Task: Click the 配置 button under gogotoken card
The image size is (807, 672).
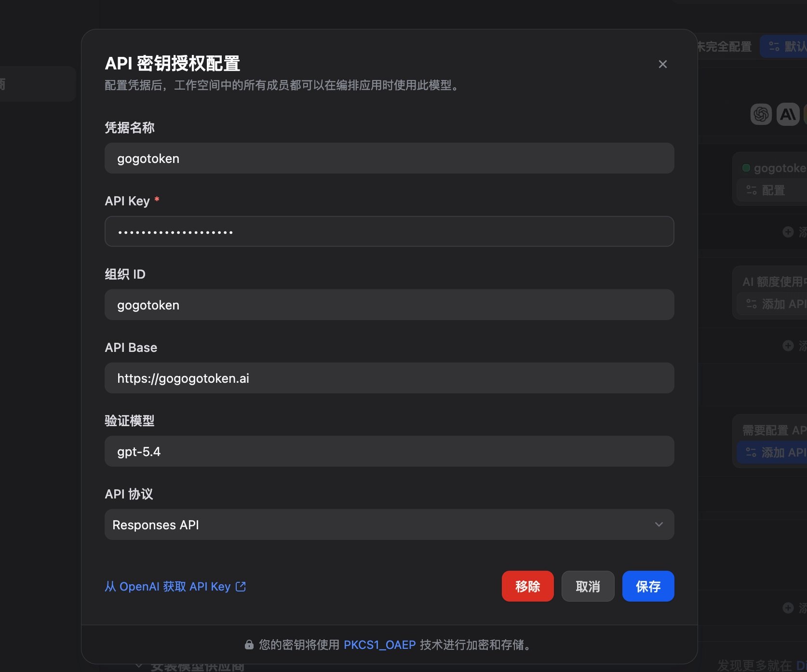Action: click(771, 190)
